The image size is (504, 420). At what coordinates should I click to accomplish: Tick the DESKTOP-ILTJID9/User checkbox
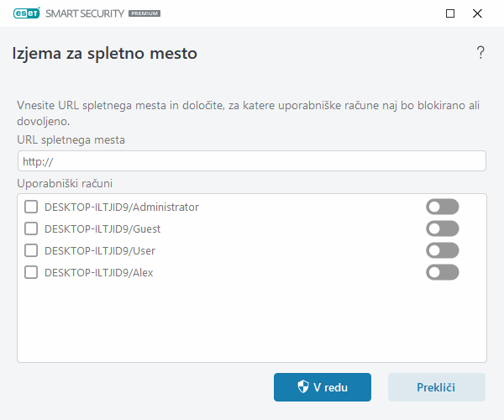[31, 250]
